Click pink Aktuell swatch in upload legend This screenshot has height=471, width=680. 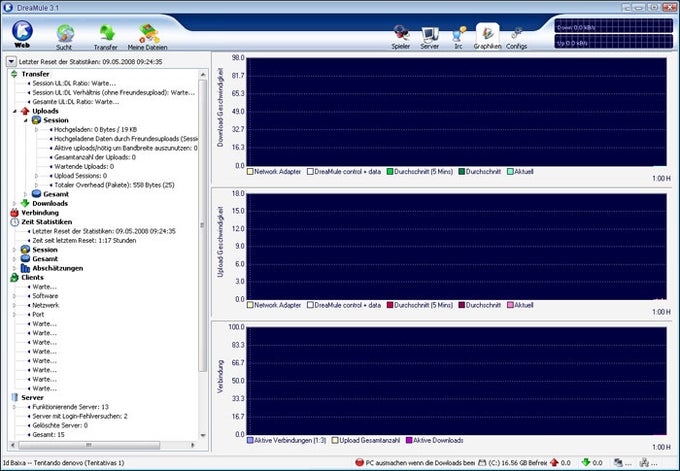510,305
